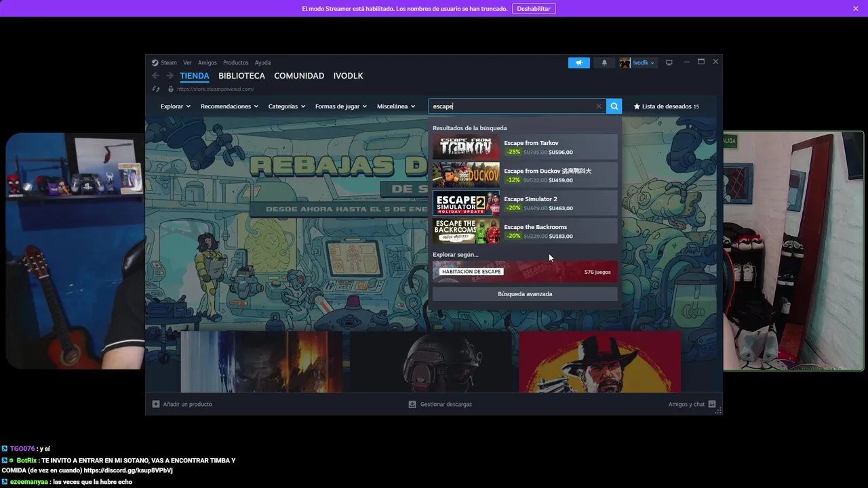Click the downloads icon near Gestionar descargas
The height and width of the screenshot is (488, 868).
click(x=412, y=404)
